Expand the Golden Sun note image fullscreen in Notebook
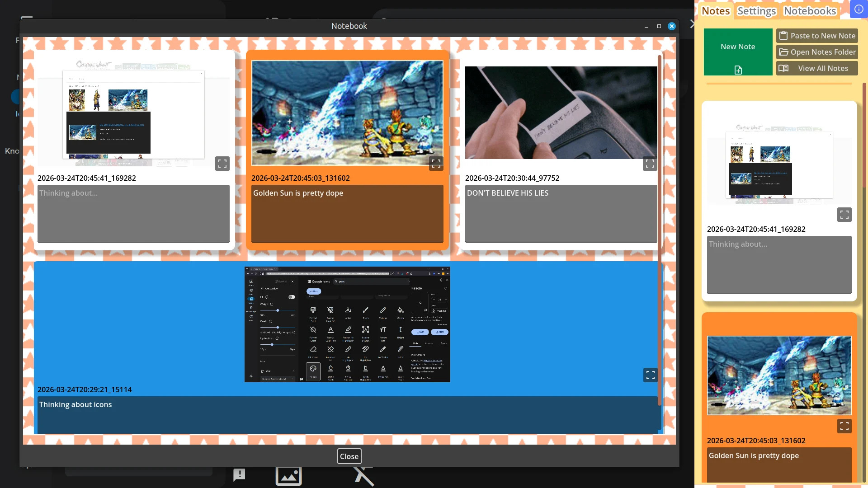 pyautogui.click(x=436, y=164)
